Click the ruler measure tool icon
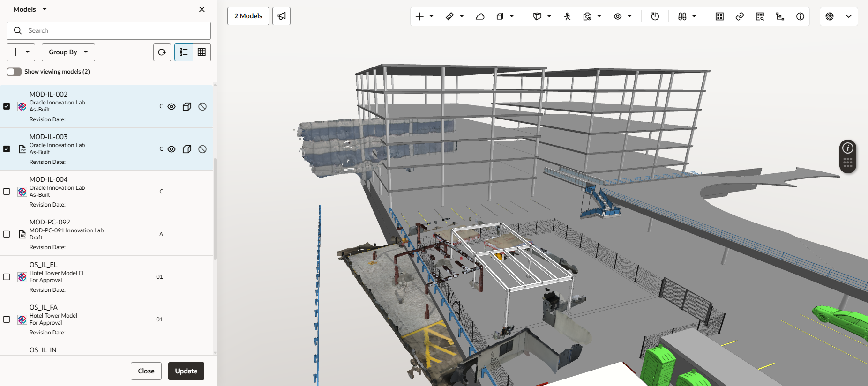Screen dimensions: 868x386 coord(449,16)
